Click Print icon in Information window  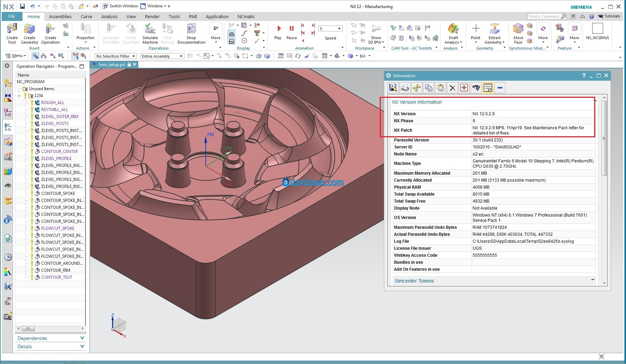coord(405,88)
